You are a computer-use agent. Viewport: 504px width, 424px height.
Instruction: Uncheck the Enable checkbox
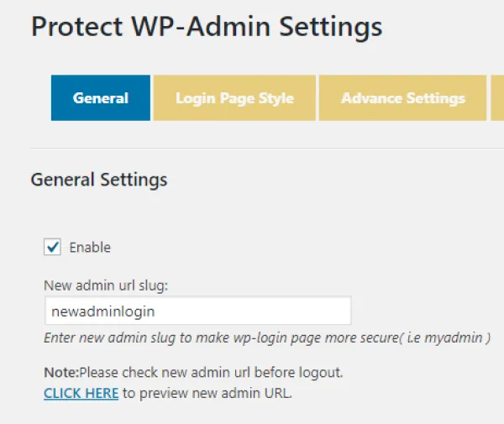click(x=53, y=247)
